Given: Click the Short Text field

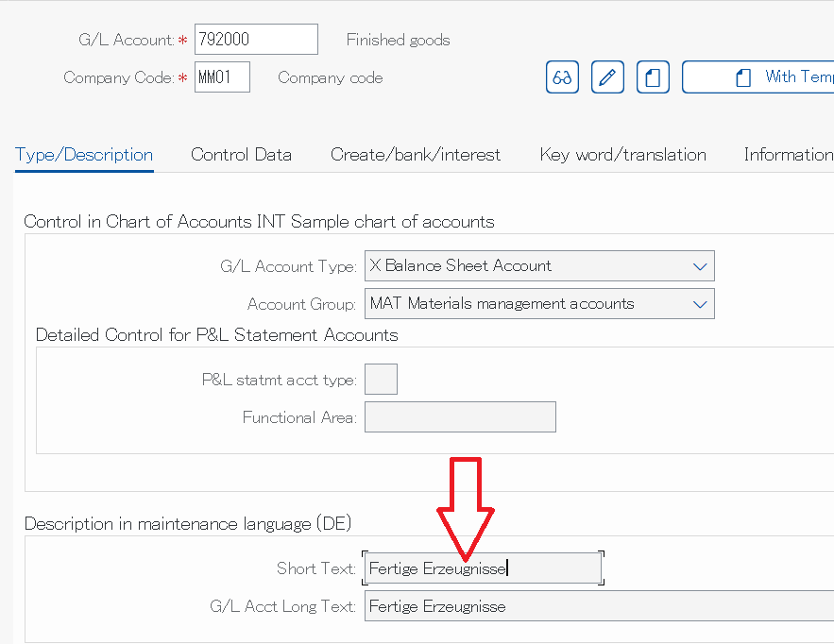Looking at the screenshot, I should tap(483, 568).
